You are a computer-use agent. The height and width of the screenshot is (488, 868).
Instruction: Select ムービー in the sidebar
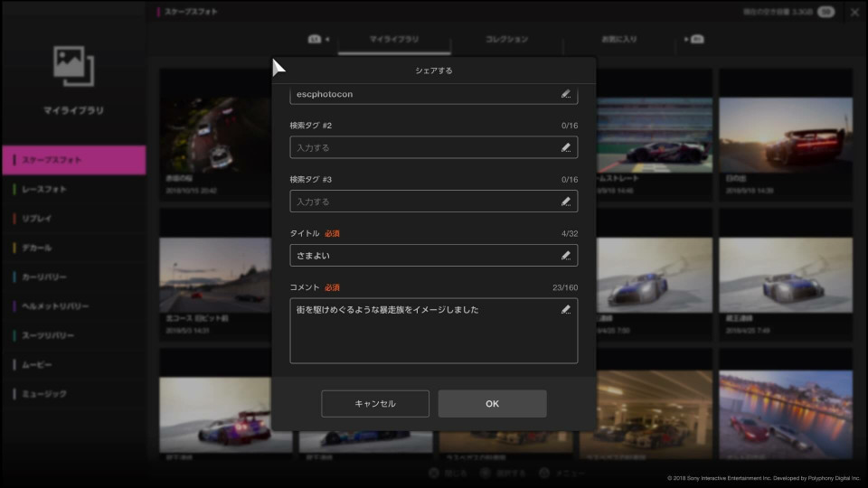(74, 365)
